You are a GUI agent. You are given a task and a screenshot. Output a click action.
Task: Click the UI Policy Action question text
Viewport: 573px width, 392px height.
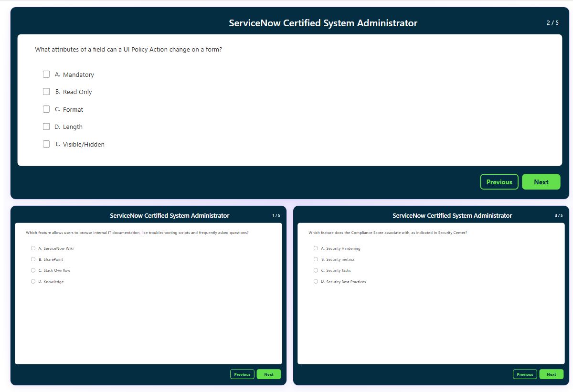pyautogui.click(x=128, y=49)
